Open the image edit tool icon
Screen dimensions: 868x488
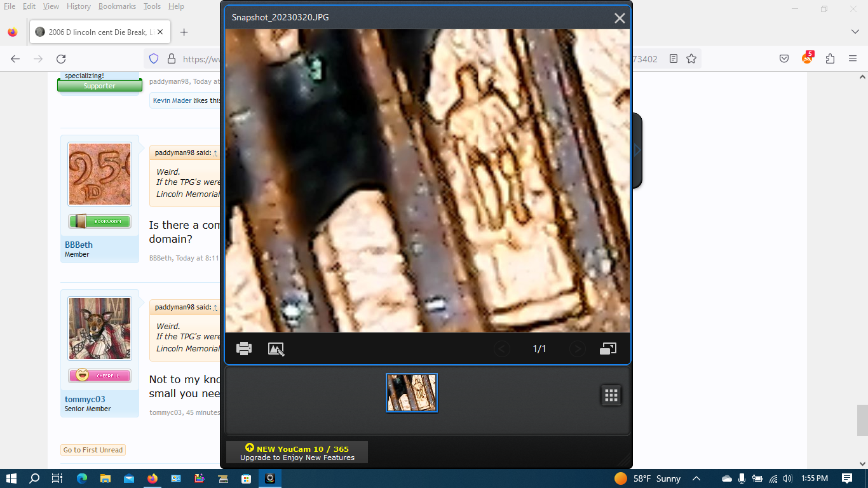point(276,349)
